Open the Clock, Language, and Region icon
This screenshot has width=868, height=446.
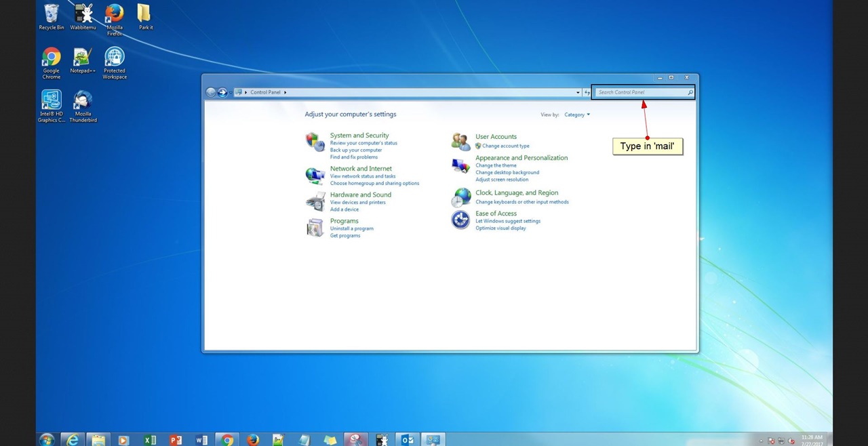461,197
